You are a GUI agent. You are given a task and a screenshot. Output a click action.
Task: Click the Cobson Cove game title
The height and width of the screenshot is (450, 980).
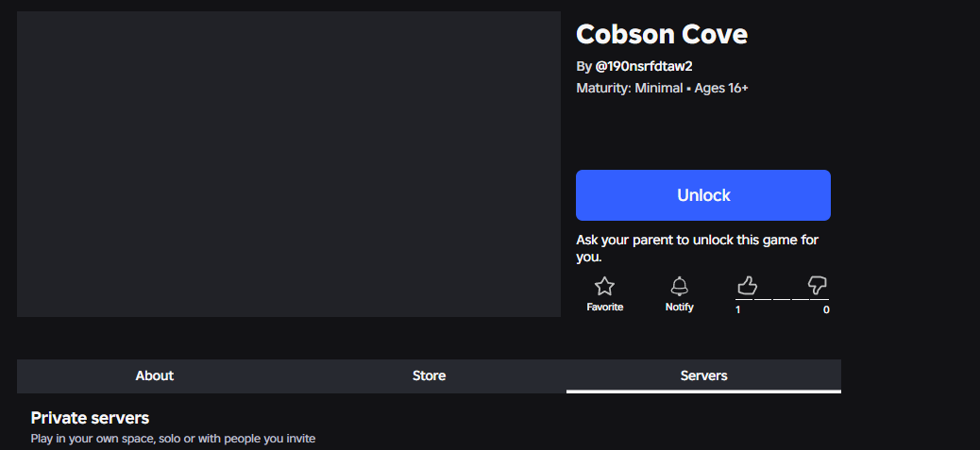[662, 34]
